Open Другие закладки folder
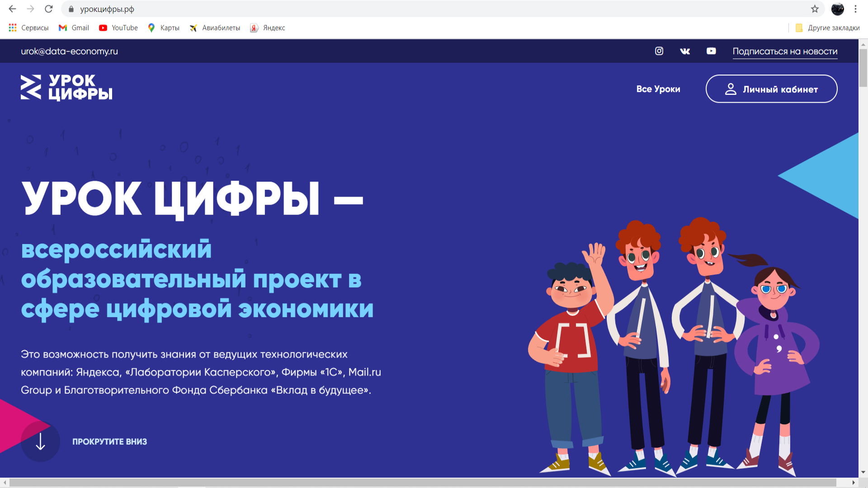Viewport: 868px width, 488px height. click(827, 28)
